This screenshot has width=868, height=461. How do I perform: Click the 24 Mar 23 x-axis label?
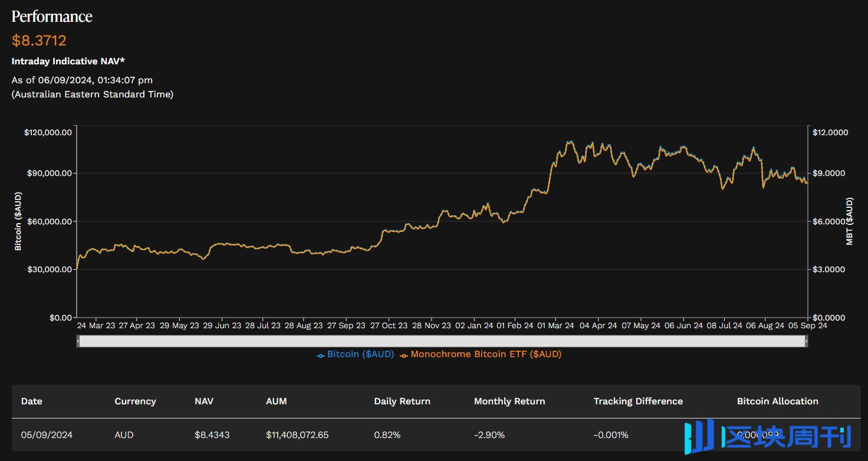click(96, 325)
